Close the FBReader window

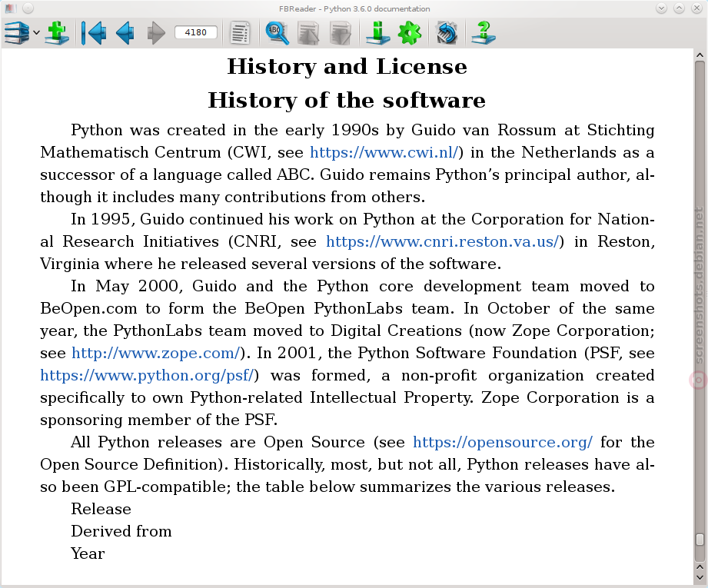coord(696,8)
